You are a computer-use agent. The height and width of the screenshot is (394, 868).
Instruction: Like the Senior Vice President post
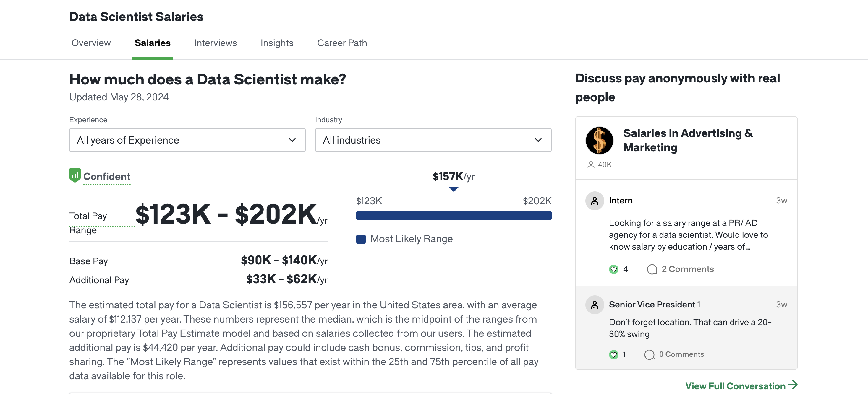click(613, 355)
